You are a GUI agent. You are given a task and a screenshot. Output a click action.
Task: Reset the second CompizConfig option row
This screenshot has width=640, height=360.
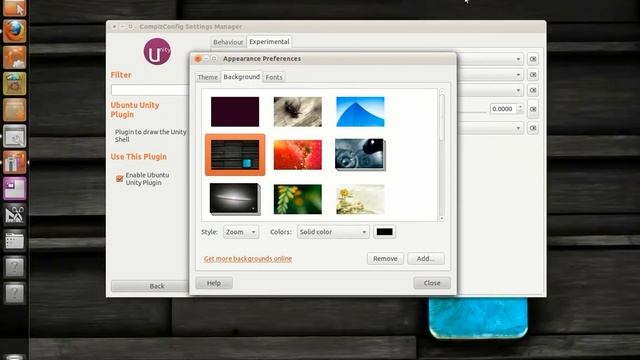click(x=533, y=75)
